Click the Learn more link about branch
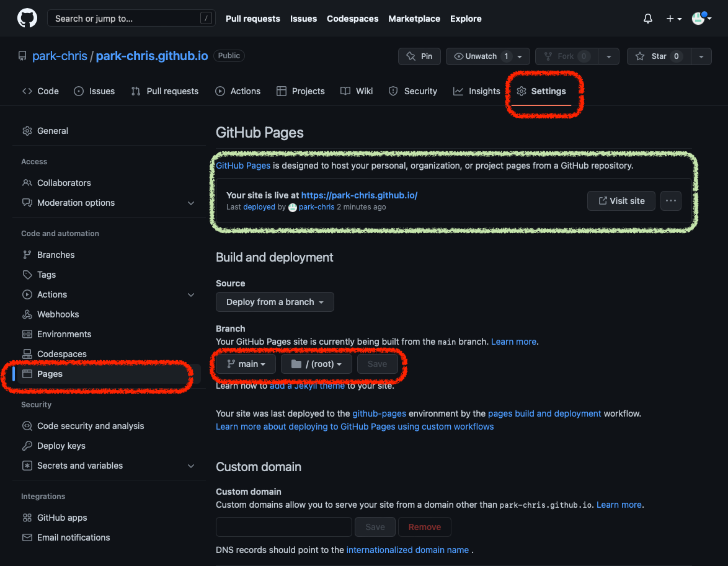Viewport: 728px width, 566px height. [513, 342]
